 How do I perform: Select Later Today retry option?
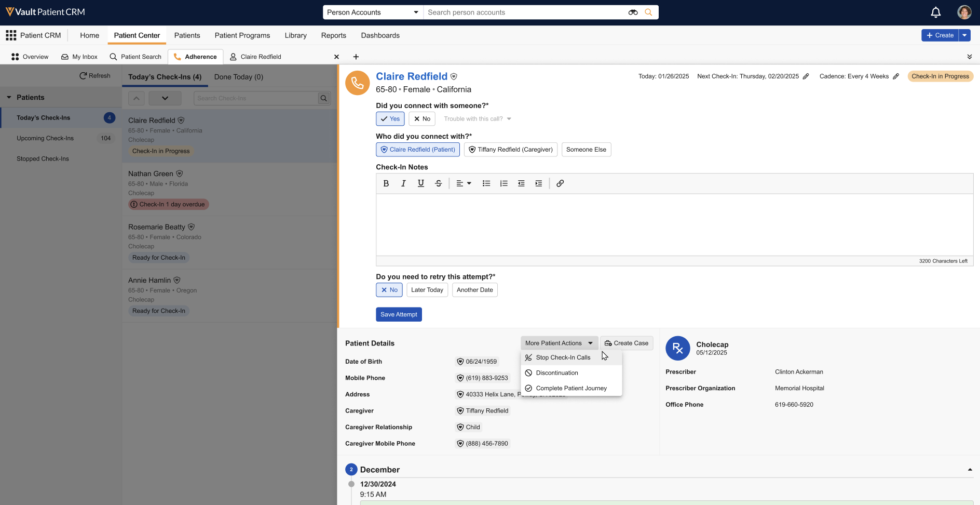[x=427, y=290]
